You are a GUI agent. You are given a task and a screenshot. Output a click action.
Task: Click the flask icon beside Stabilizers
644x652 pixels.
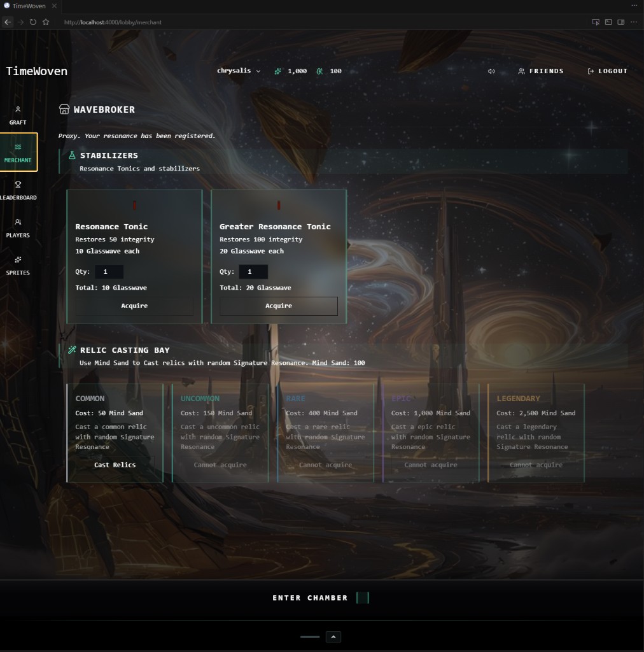pos(71,155)
